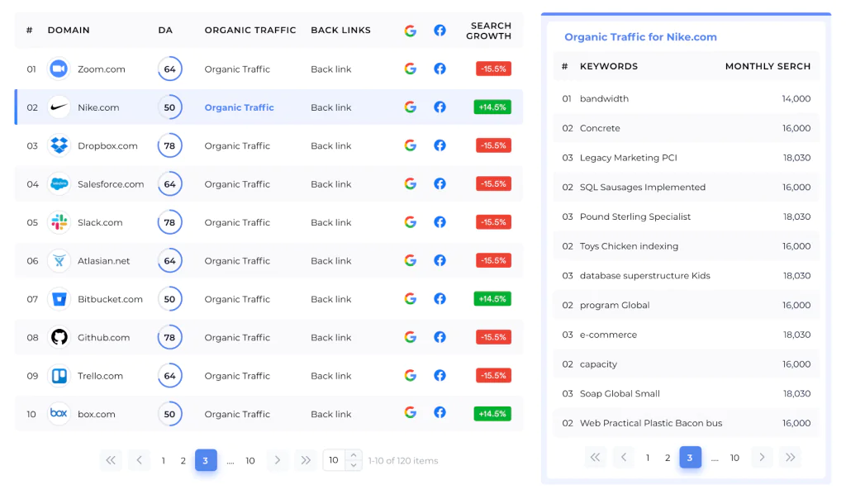Open Facebook icon in Atlasian.net row
This screenshot has height=504, width=846.
[440, 260]
